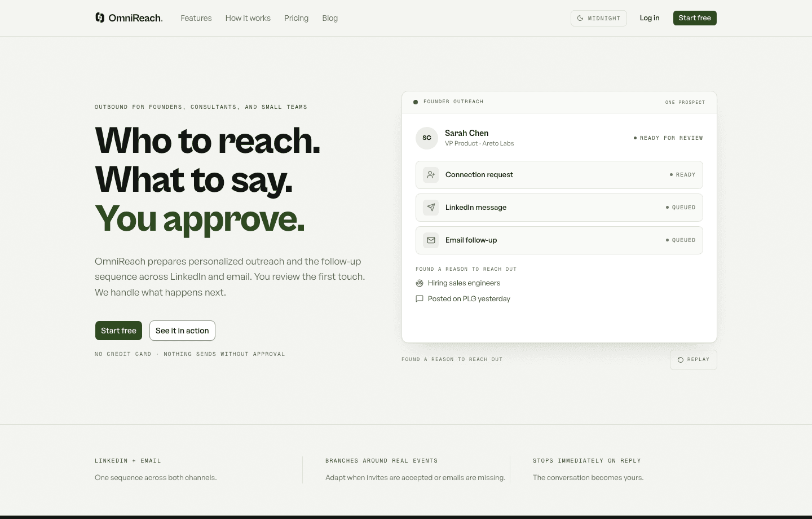The width and height of the screenshot is (812, 519).
Task: Click the ONE PROSPECT label
Action: coord(685,103)
